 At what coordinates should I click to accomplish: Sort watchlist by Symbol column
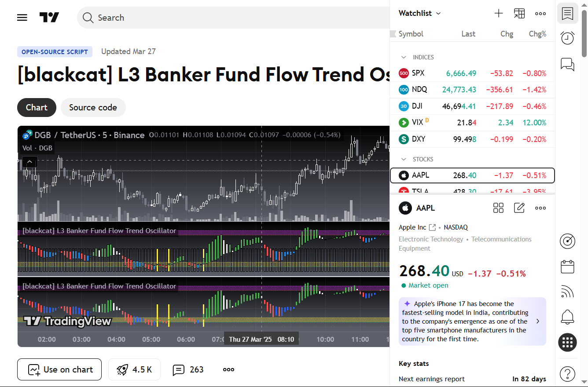(411, 34)
